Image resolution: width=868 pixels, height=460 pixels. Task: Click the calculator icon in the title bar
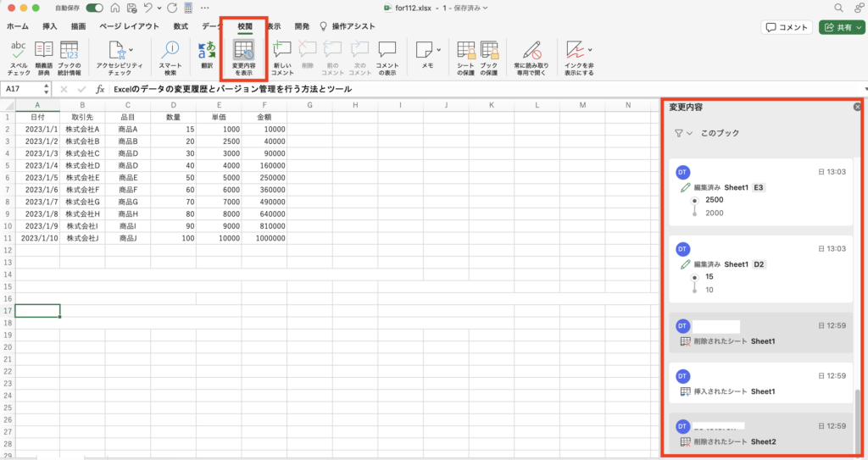pyautogui.click(x=188, y=8)
